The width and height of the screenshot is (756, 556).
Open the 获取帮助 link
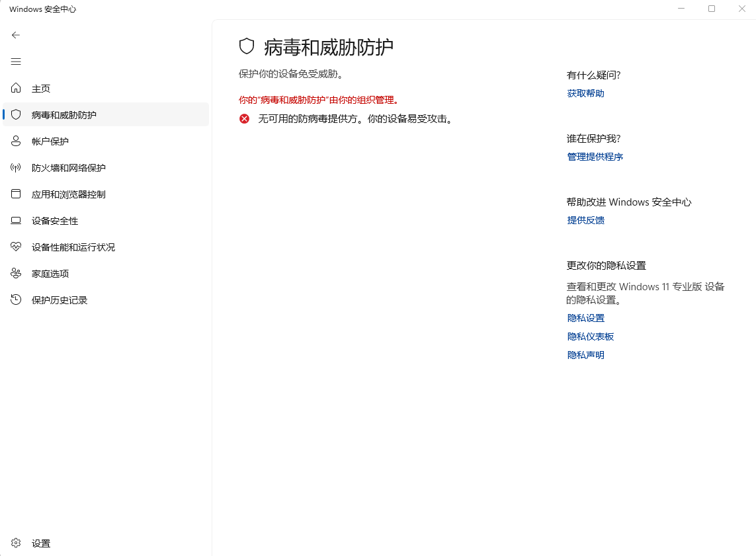pos(585,93)
